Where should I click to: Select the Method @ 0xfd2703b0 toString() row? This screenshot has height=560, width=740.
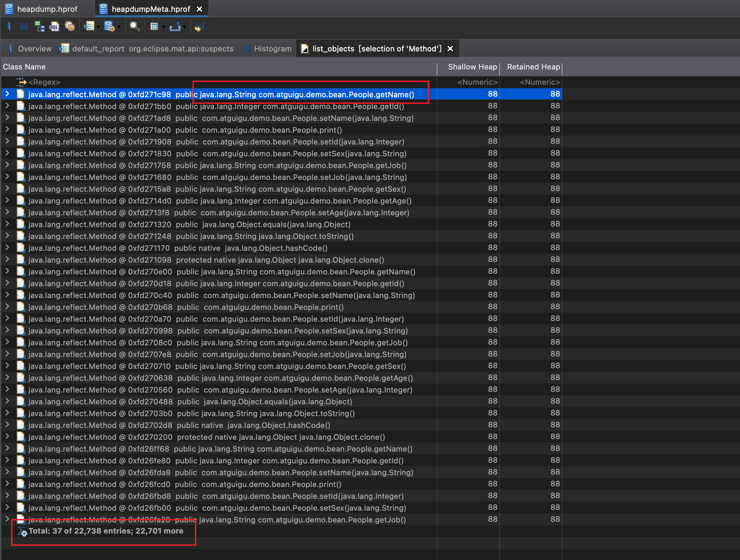281,413
